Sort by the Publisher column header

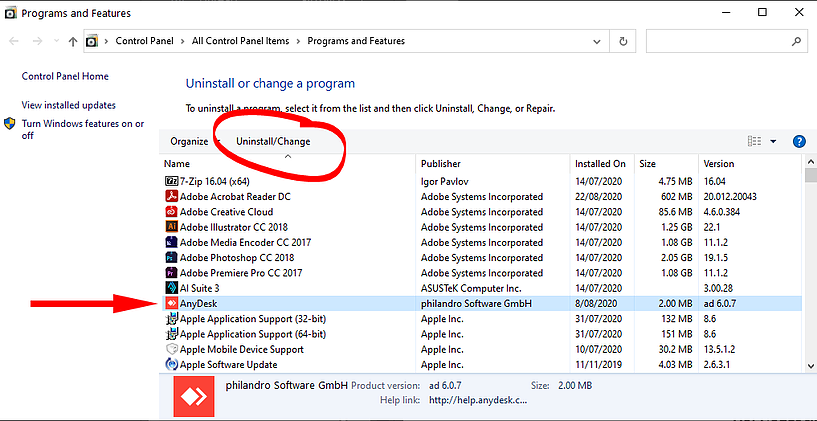[493, 164]
